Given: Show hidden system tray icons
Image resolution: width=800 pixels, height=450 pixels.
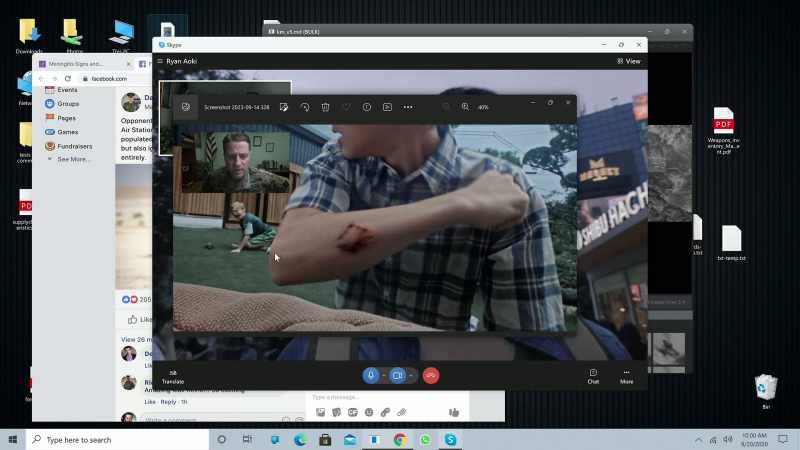Looking at the screenshot, I should point(698,439).
